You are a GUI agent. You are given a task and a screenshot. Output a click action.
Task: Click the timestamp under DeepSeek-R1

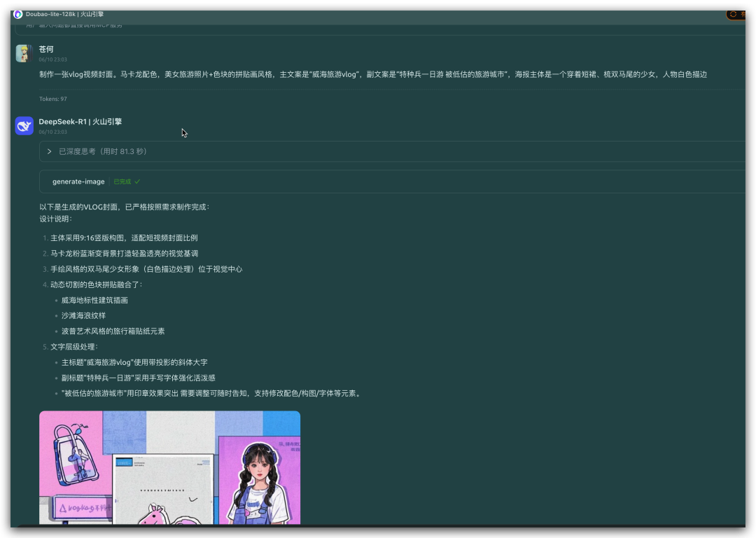53,132
